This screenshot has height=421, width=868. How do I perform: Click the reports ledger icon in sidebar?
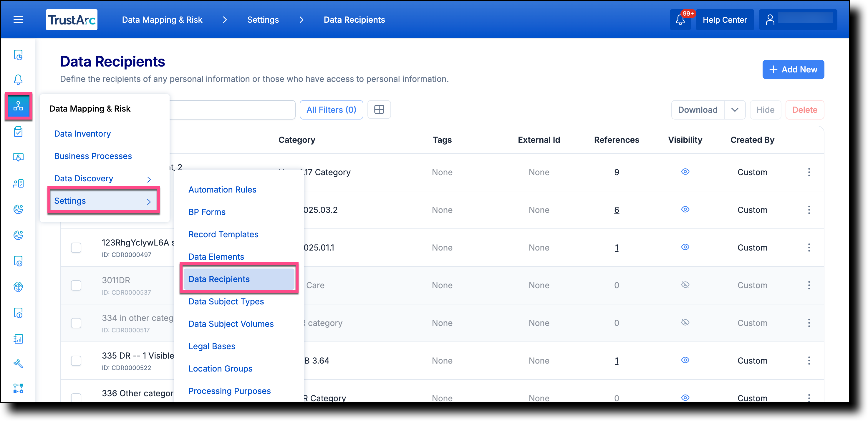tap(19, 339)
